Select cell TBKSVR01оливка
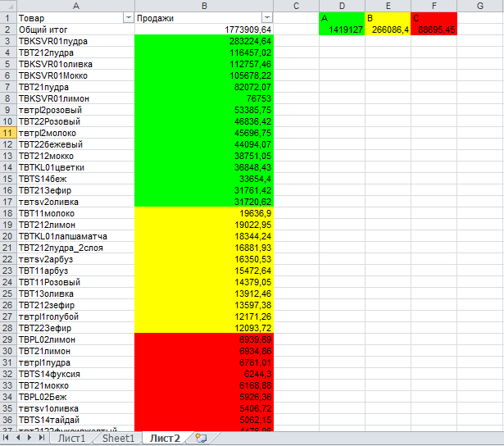 (x=75, y=64)
